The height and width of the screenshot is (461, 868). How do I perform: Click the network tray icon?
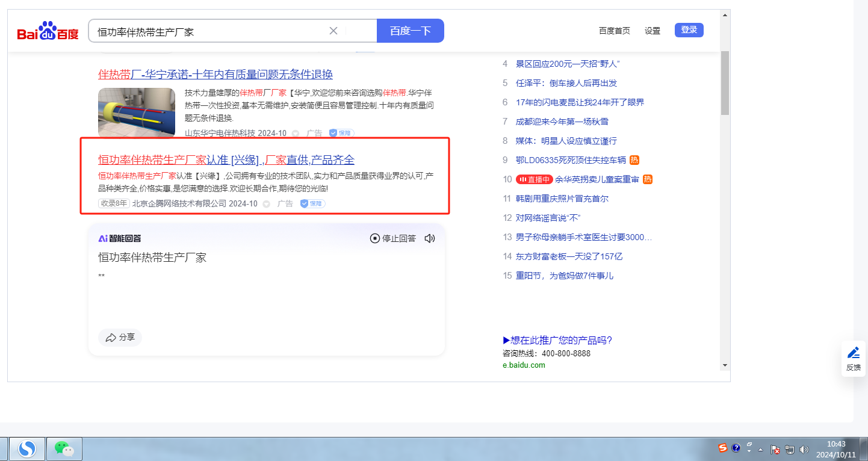(x=790, y=449)
